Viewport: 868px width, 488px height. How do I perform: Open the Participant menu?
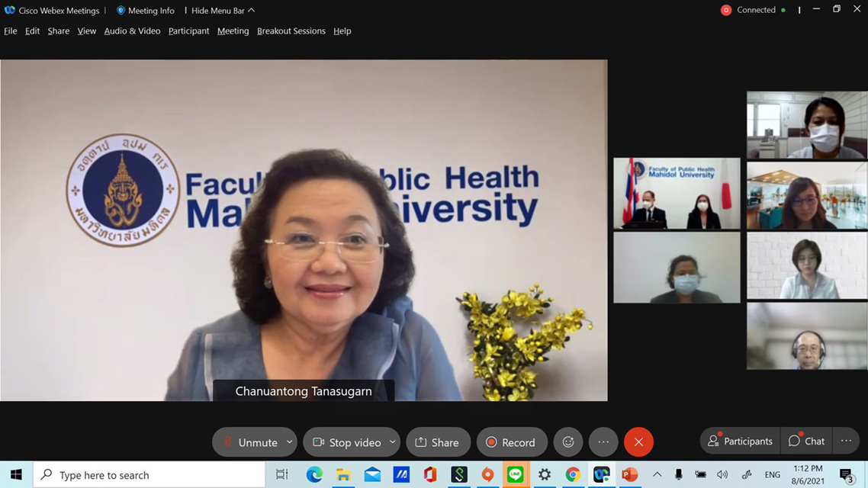[188, 31]
